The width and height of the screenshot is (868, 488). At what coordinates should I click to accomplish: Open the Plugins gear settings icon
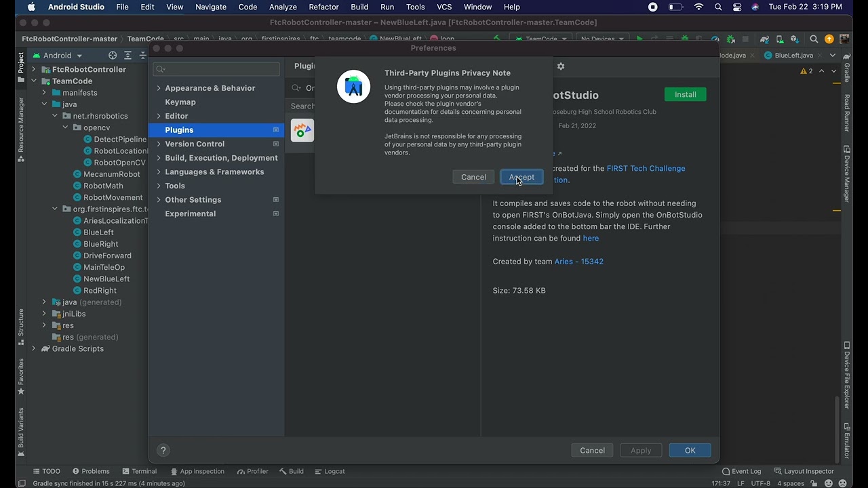tap(561, 66)
